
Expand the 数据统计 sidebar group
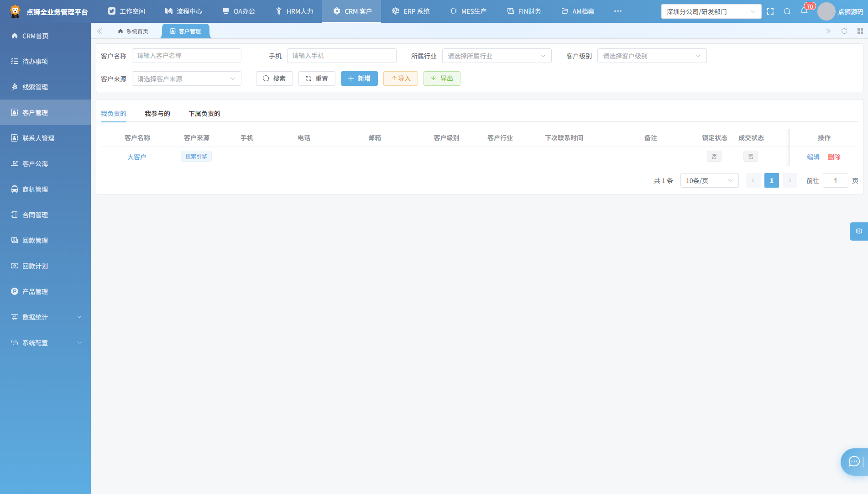tap(45, 317)
